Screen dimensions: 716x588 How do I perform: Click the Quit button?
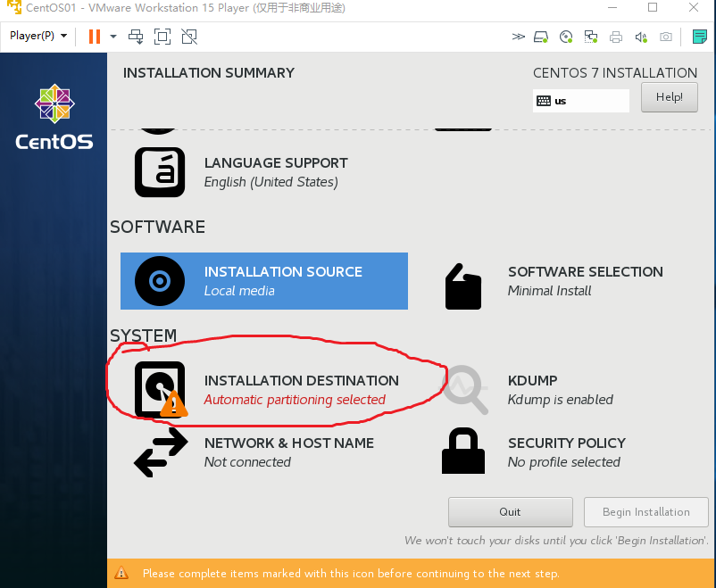(510, 511)
